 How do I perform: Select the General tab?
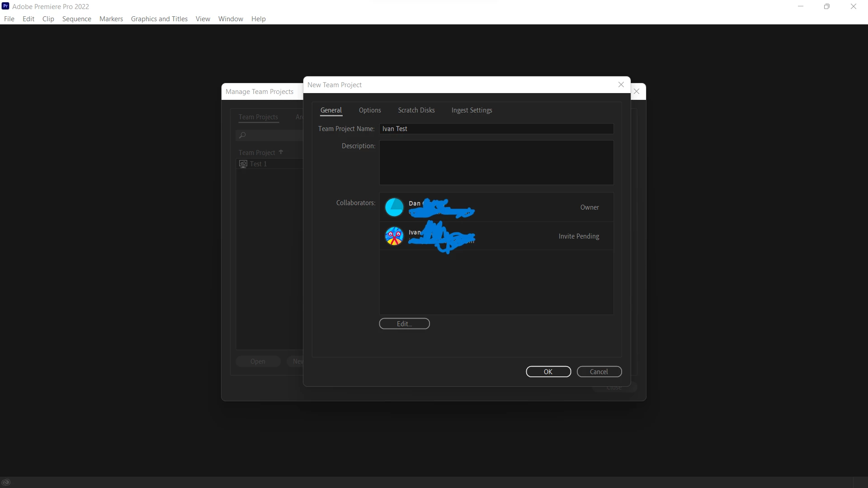(x=331, y=110)
